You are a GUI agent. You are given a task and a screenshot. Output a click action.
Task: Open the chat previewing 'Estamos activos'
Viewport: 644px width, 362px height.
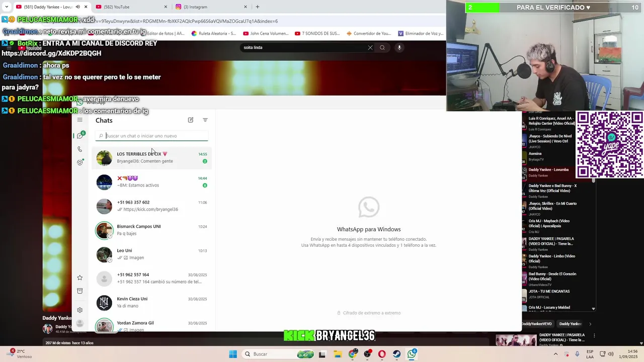click(151, 182)
